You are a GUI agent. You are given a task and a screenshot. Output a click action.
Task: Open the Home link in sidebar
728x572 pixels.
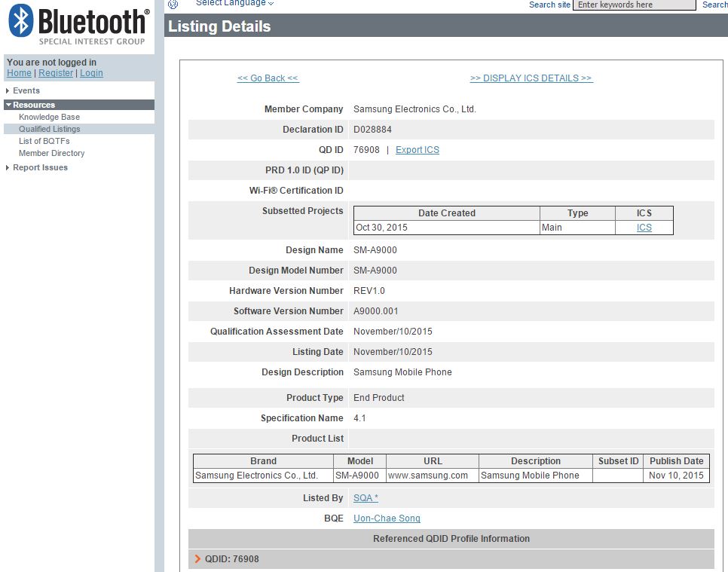tap(19, 73)
